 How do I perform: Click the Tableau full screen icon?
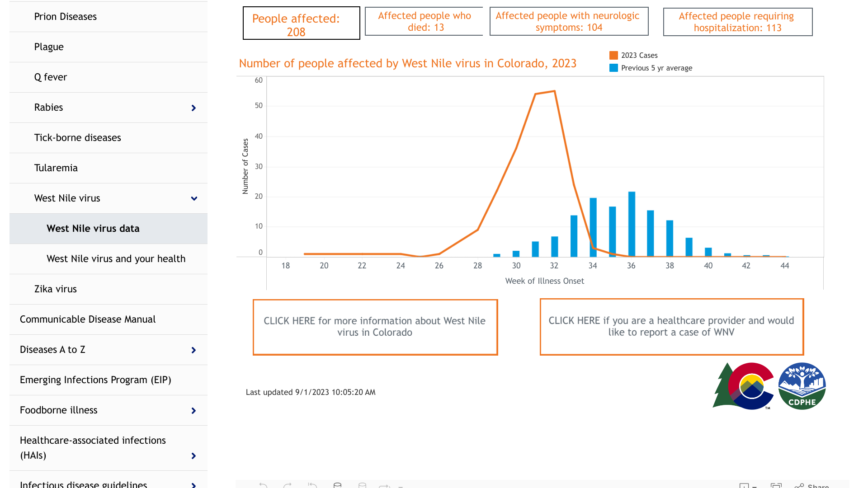click(776, 485)
